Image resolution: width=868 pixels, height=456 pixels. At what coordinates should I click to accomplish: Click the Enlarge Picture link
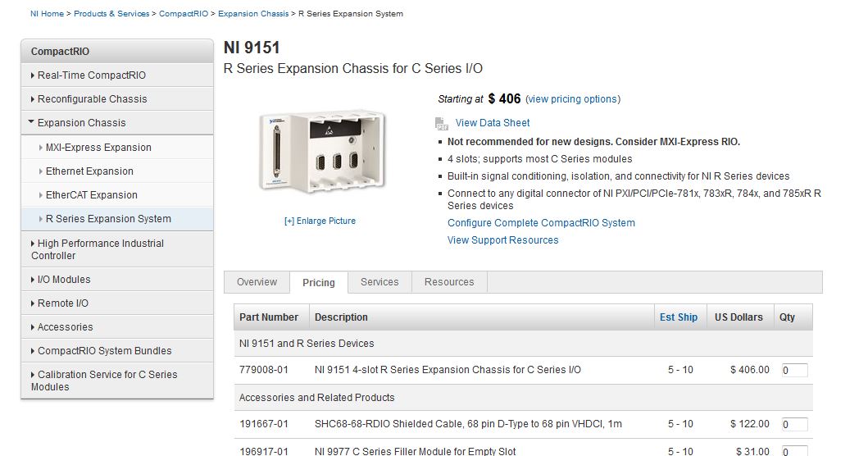click(320, 221)
